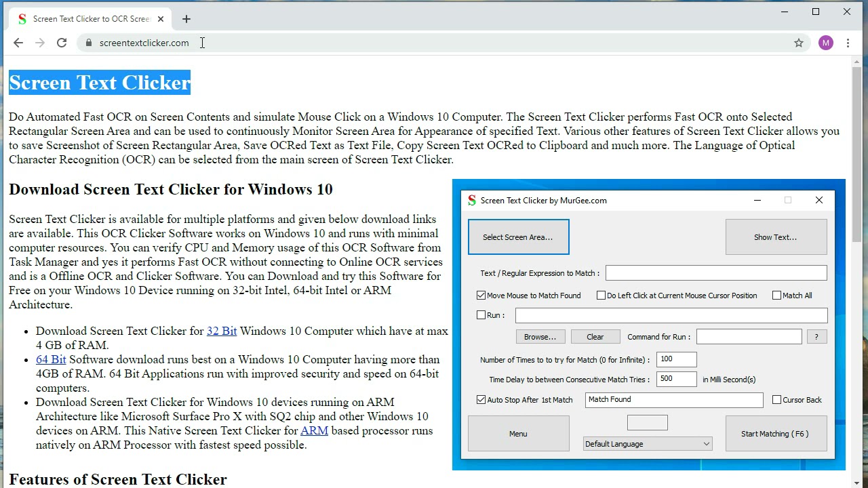Close the Screen Text Clicker app window

click(x=819, y=200)
